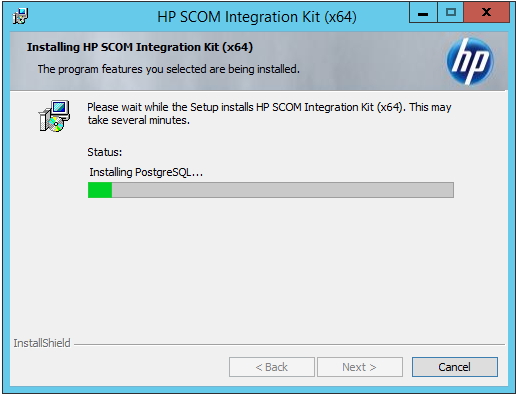Maximize the installer window
The image size is (516, 394).
click(450, 13)
